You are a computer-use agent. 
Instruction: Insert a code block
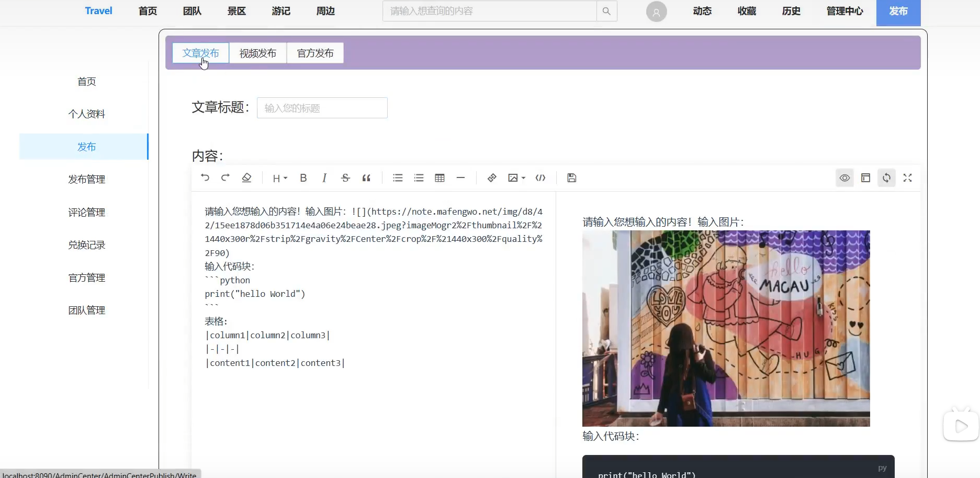pos(540,178)
